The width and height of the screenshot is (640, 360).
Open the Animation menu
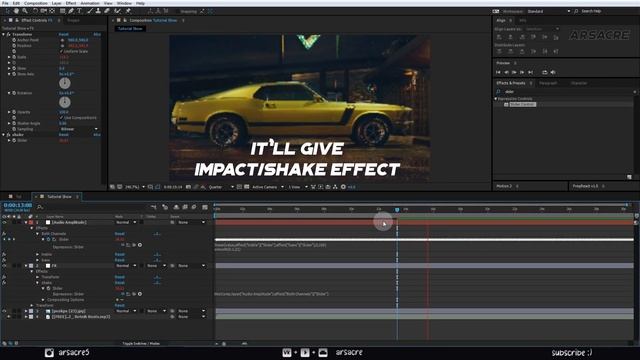tap(90, 3)
